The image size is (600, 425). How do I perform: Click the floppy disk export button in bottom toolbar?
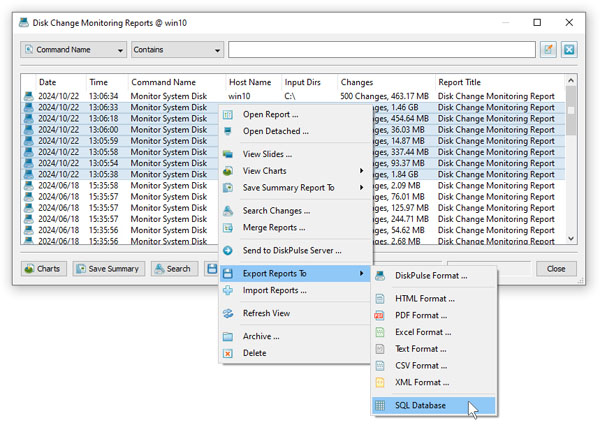point(212,269)
